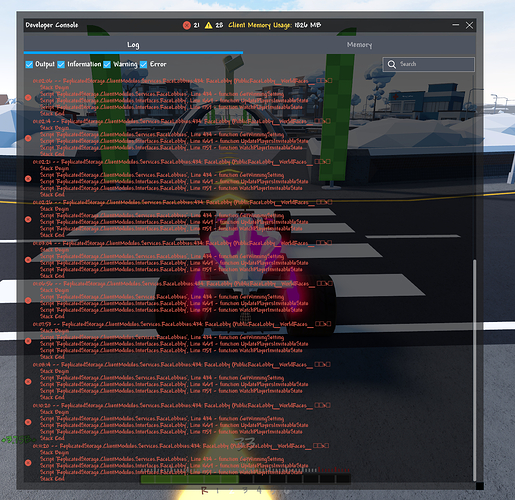Select the 01:10:20 error header line
Image resolution: width=515 pixels, height=500 pixels.
click(x=182, y=406)
